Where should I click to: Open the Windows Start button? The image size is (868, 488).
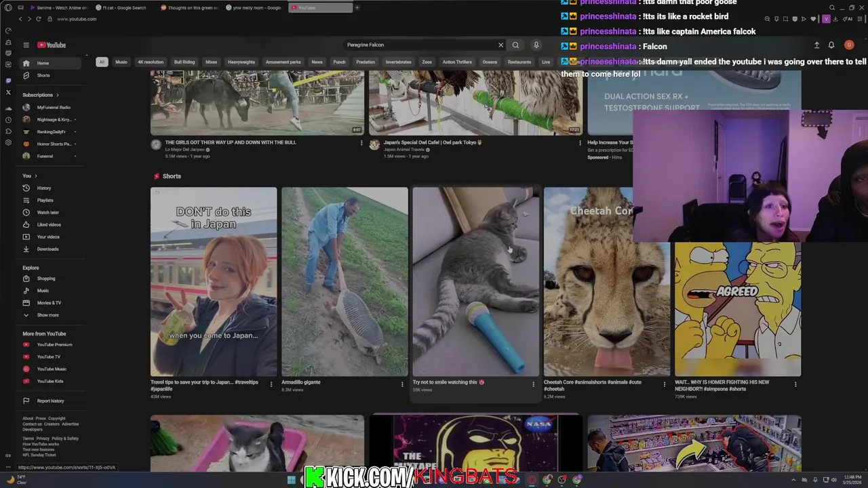292,480
